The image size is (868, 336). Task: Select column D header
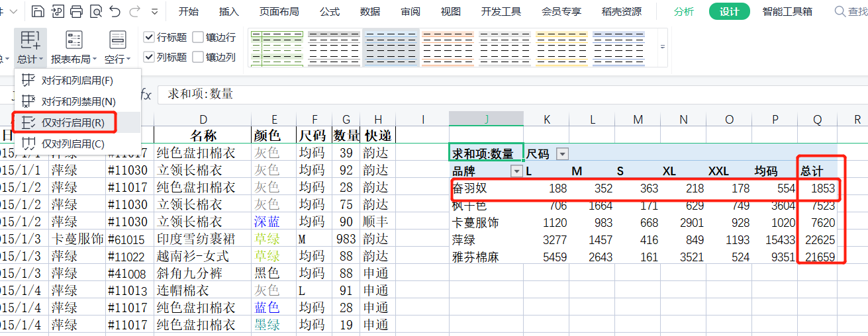pyautogui.click(x=203, y=119)
